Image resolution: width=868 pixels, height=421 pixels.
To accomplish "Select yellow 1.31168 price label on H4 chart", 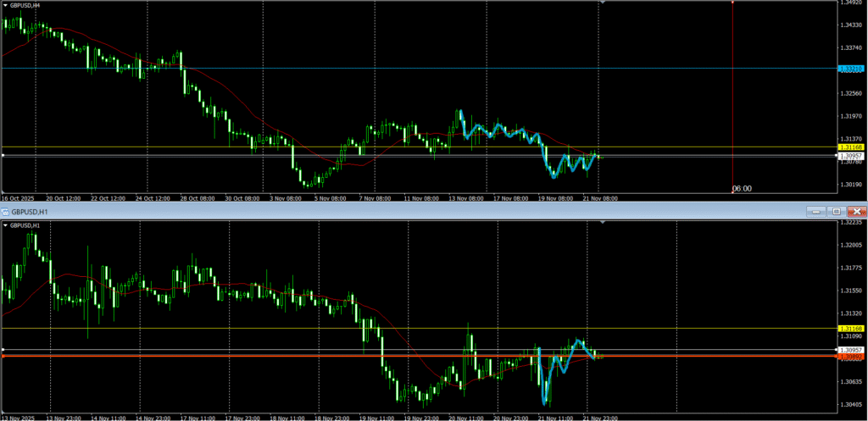I will 850,147.
